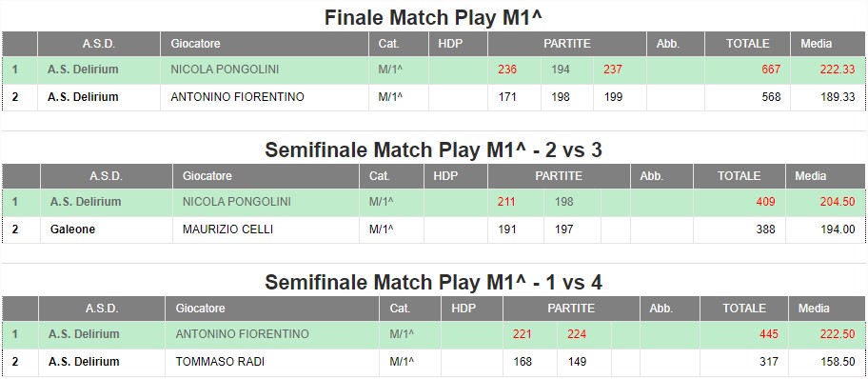Click the Finale table Media column header
This screenshot has width=868, height=379.
click(816, 43)
